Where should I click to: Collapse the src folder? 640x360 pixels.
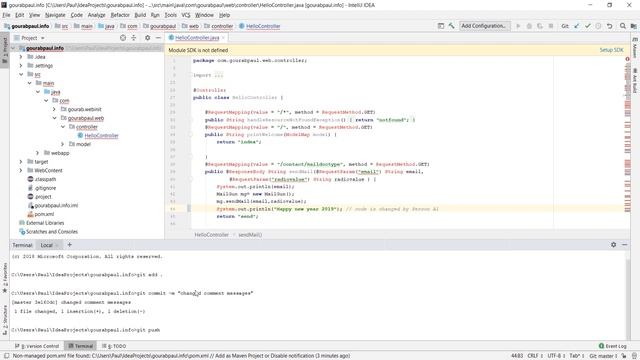21,74
